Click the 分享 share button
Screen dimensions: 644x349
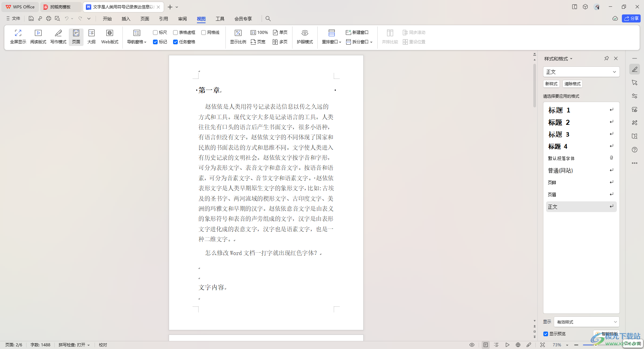(631, 18)
